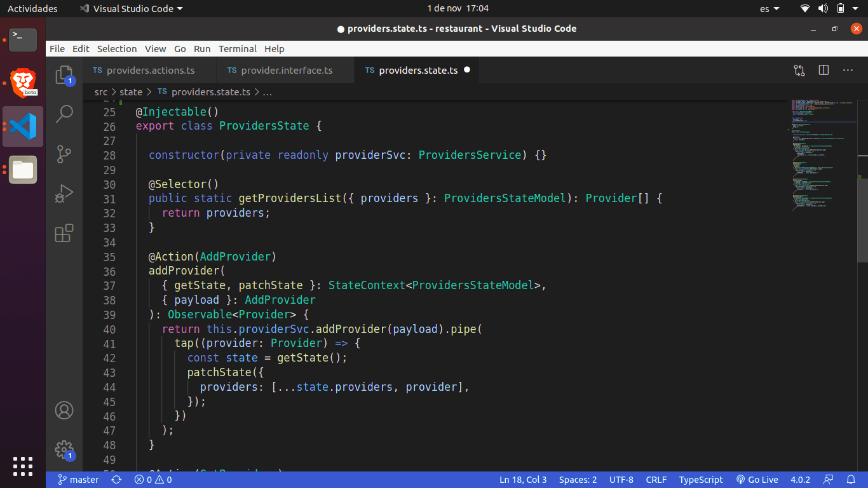This screenshot has height=488, width=868.
Task: Select TypeScript language mode in status bar
Action: (701, 480)
